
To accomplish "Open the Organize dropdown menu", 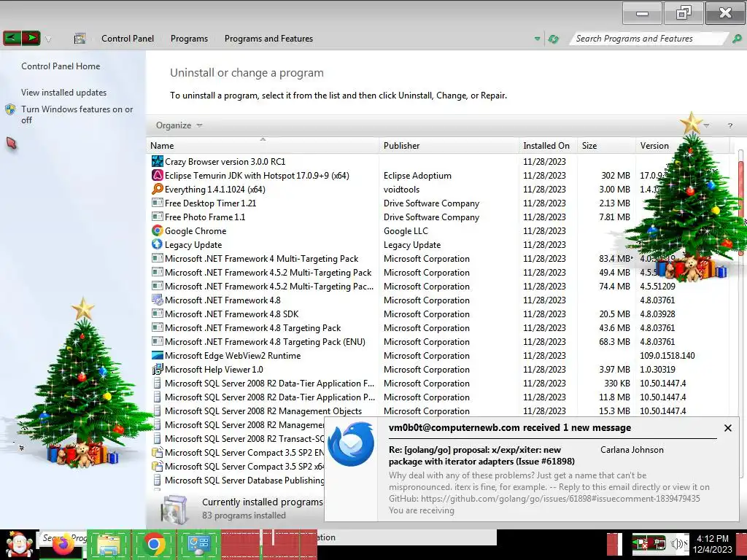I will (179, 125).
